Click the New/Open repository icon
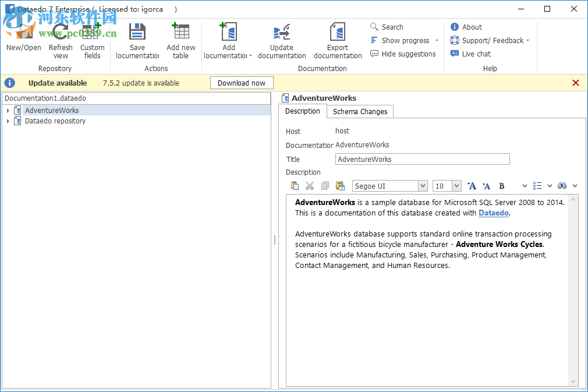Image resolution: width=588 pixels, height=392 pixels. coord(23,32)
